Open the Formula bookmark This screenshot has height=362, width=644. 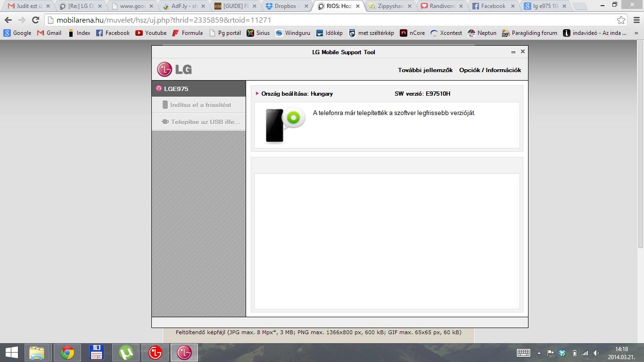point(188,33)
